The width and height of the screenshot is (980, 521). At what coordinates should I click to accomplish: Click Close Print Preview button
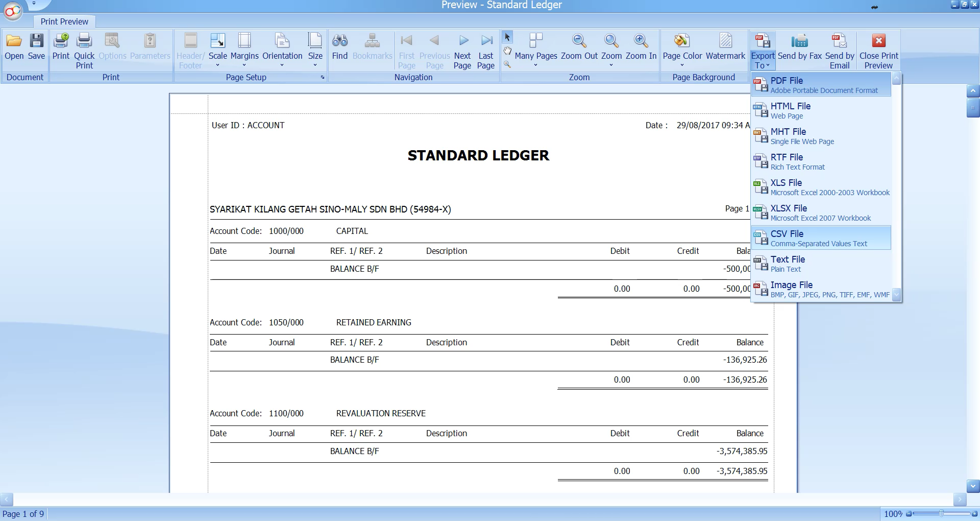coord(878,50)
